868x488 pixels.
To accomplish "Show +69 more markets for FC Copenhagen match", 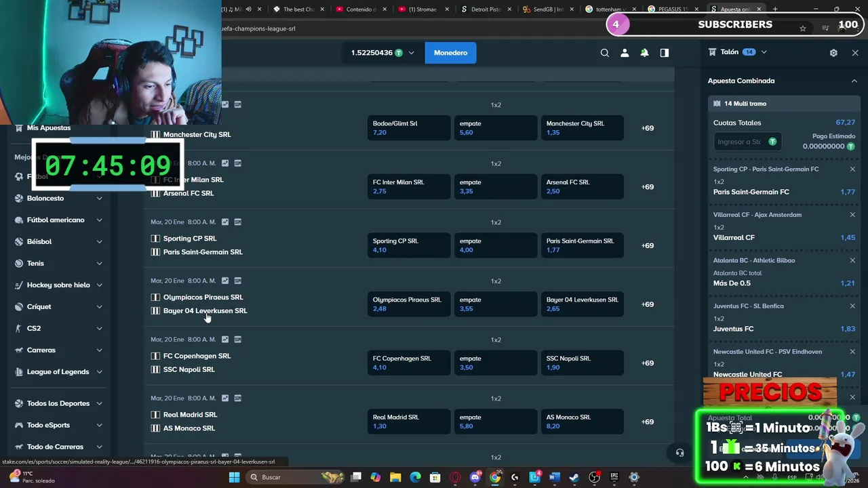I will [x=648, y=363].
